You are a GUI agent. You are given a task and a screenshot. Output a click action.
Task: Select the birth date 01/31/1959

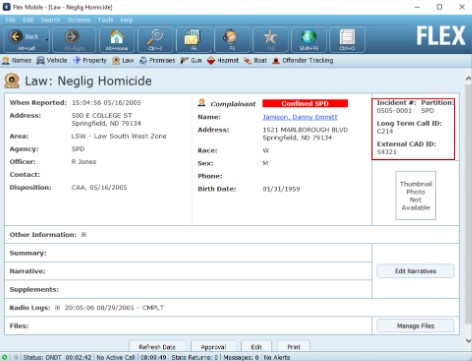tap(281, 189)
